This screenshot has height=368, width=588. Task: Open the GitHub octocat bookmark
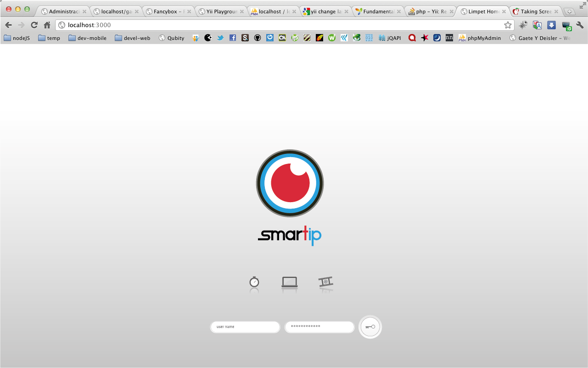click(258, 38)
